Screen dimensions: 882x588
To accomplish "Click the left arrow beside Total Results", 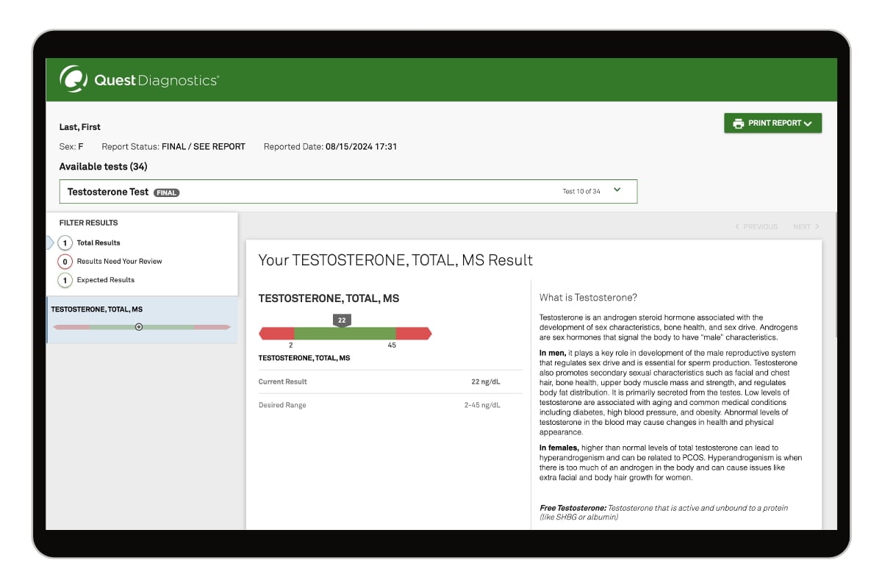I will tap(50, 243).
